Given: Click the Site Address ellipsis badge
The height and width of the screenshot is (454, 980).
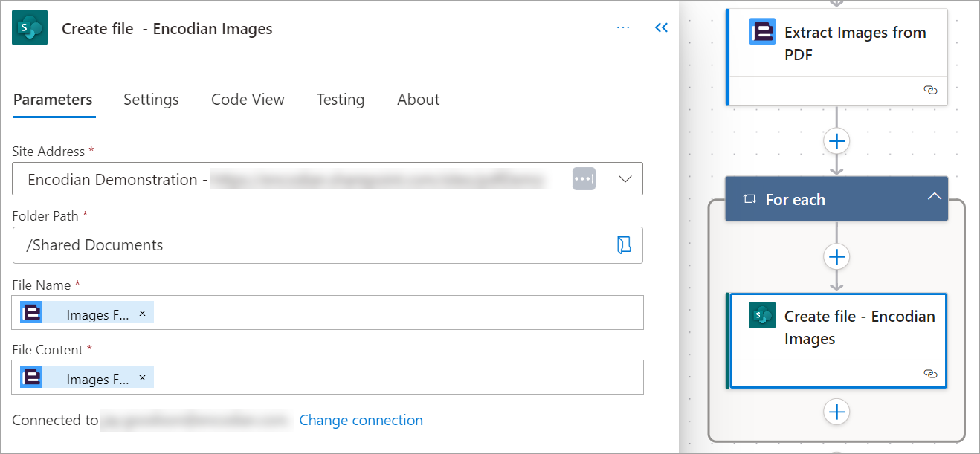Looking at the screenshot, I should click(584, 179).
